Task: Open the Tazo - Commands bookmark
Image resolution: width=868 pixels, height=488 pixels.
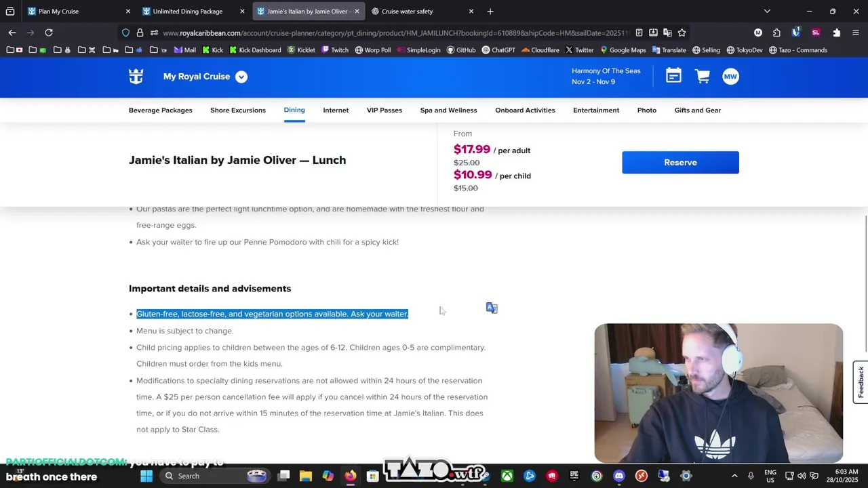Action: click(797, 50)
